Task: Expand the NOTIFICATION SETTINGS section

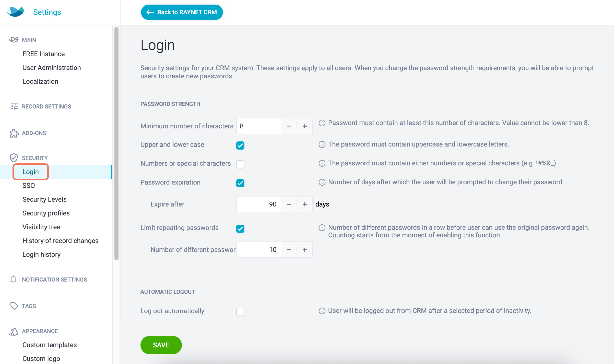Action: click(54, 280)
